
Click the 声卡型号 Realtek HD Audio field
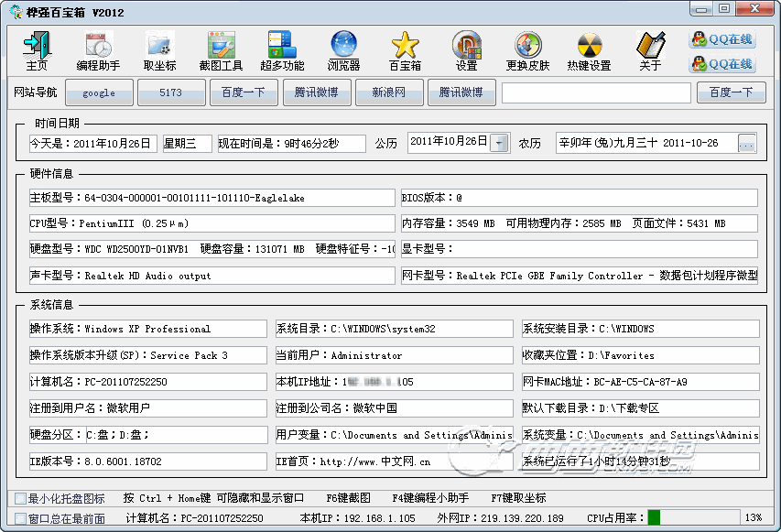coord(212,276)
